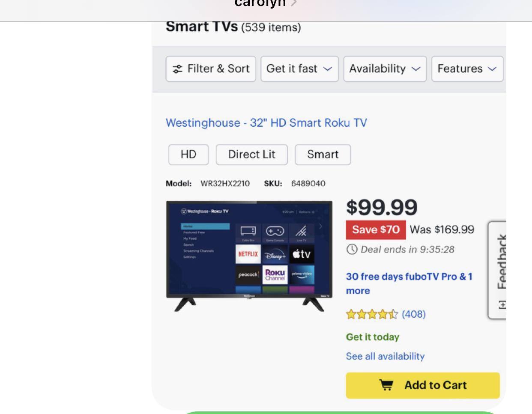Expand the Get it fast dropdown
The image size is (532, 414).
click(x=299, y=69)
